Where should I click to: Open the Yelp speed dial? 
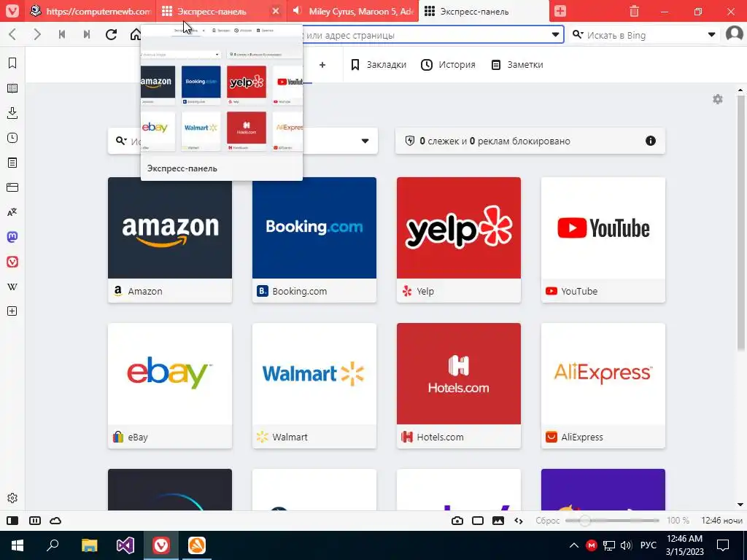pos(459,239)
